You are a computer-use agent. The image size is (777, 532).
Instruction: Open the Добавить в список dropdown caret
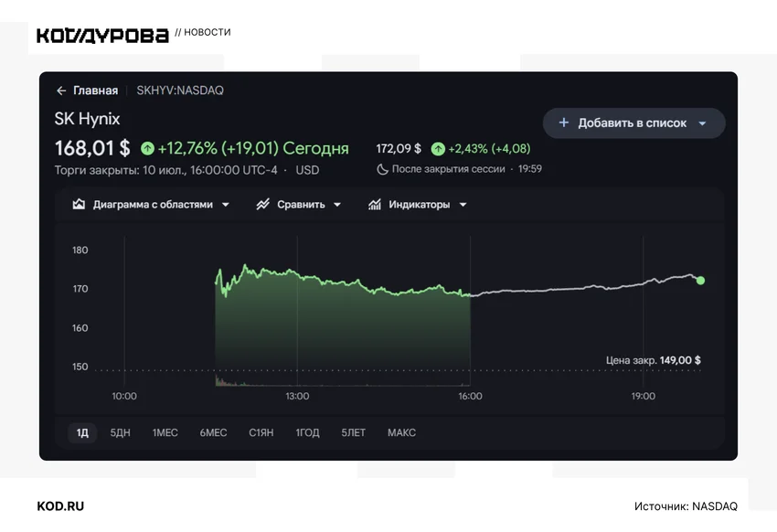(702, 123)
